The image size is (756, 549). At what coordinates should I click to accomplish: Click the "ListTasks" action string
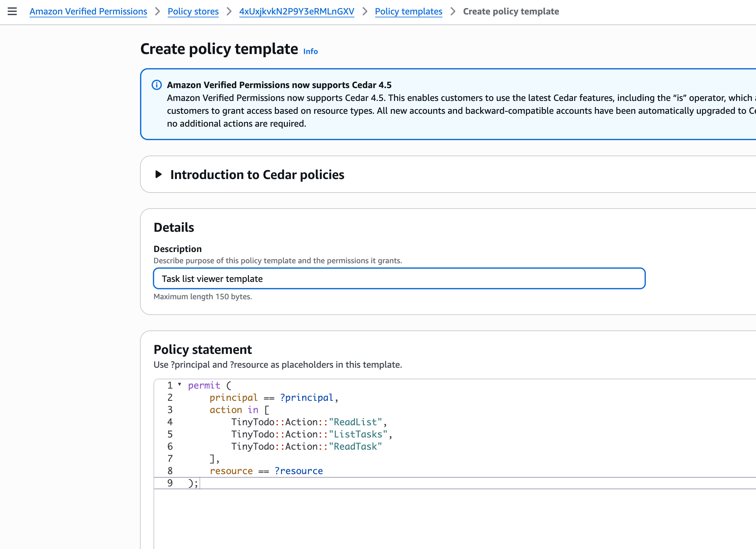click(x=358, y=434)
